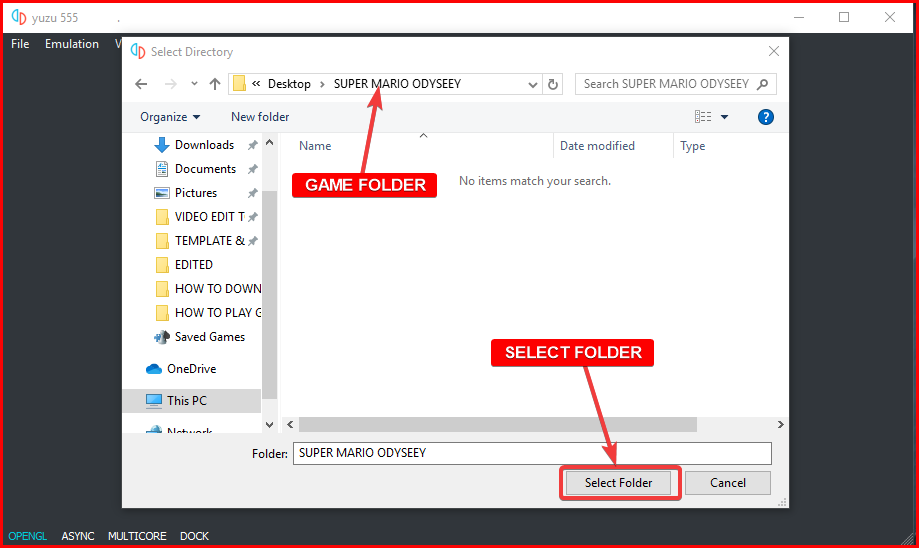Toggle the OPENGL status bar button
Screen dimensions: 919x548
tap(28, 536)
